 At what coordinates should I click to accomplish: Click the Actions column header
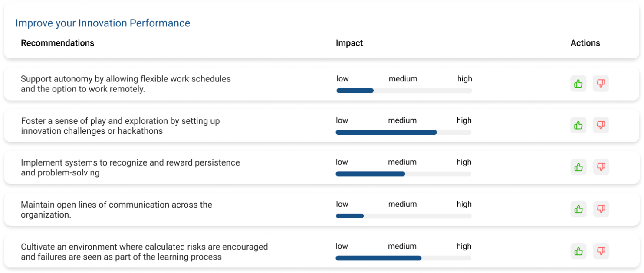(x=585, y=43)
